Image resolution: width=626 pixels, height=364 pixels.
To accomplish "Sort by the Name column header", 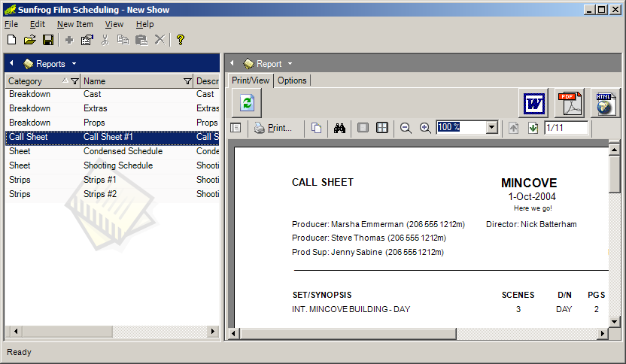I will pos(136,81).
